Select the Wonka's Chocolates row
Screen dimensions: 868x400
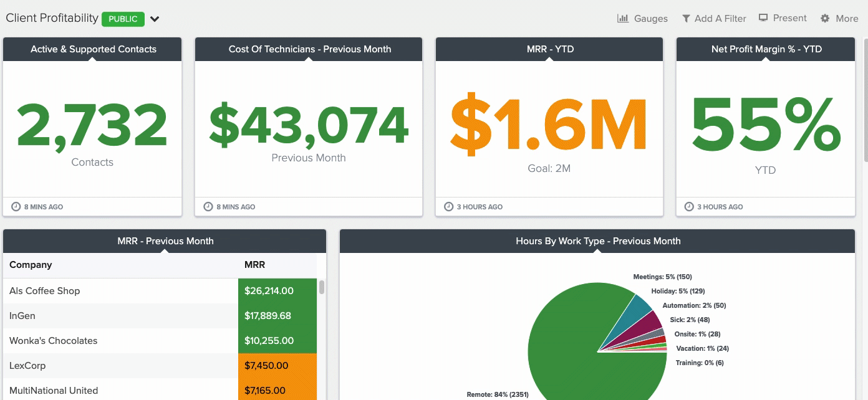[x=160, y=341]
